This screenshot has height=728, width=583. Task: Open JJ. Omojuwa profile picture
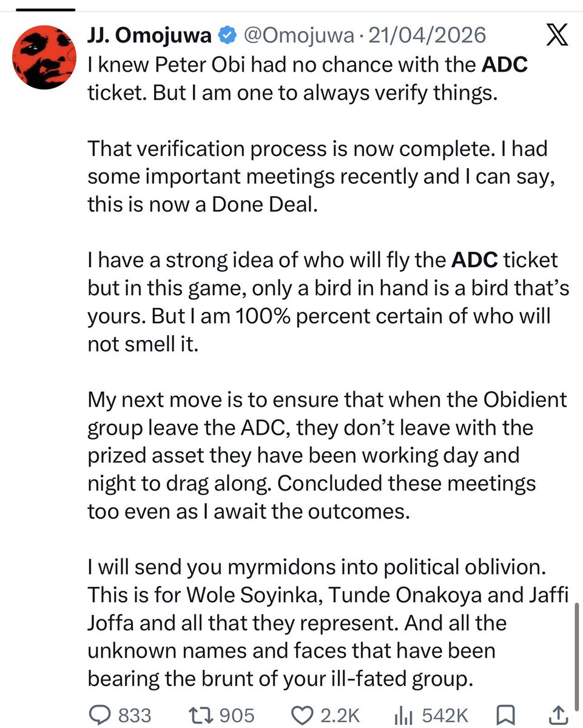pyautogui.click(x=44, y=57)
